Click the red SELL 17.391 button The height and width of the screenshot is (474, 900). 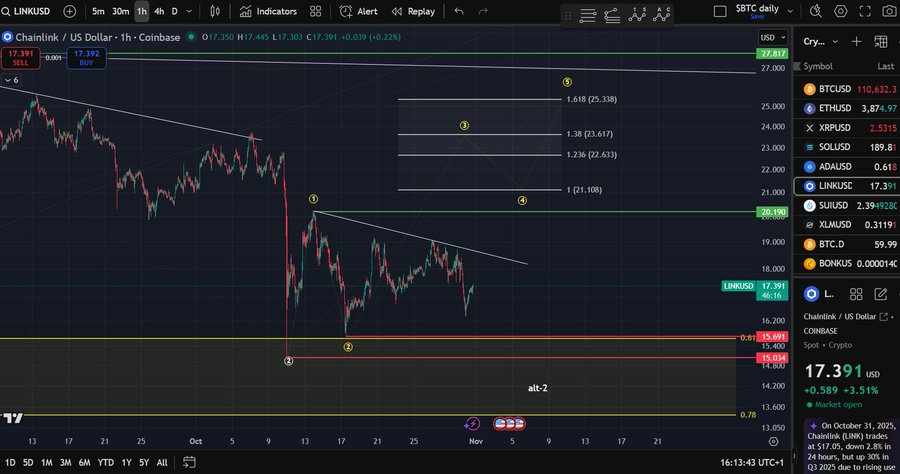(21, 57)
